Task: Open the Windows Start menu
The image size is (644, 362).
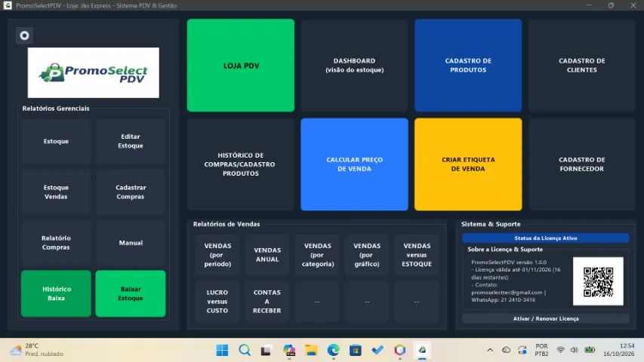Action: 222,350
